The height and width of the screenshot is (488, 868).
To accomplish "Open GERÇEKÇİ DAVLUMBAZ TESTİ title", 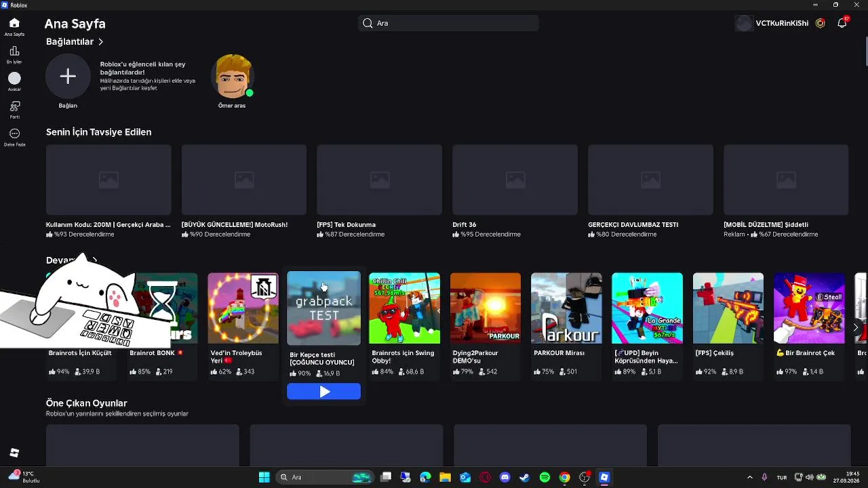I will (633, 224).
